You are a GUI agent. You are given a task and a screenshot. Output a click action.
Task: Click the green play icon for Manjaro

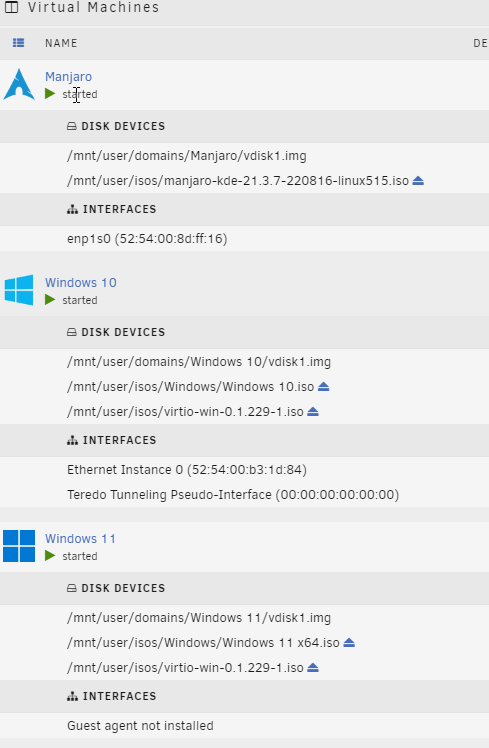pyautogui.click(x=50, y=94)
